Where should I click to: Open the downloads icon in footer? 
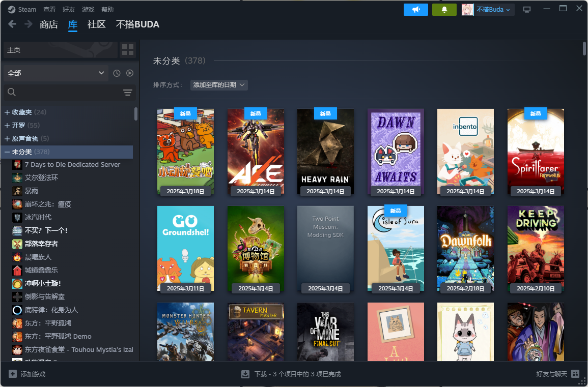[245, 374]
